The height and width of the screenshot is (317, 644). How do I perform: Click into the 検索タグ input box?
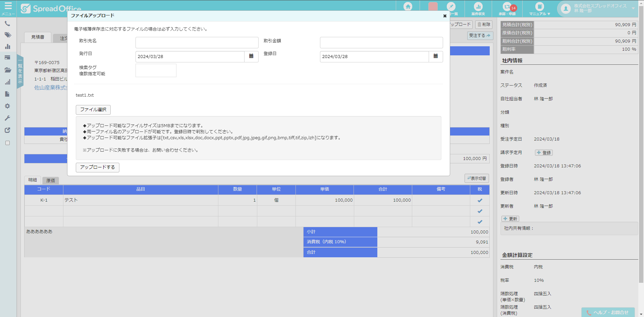pyautogui.click(x=156, y=70)
